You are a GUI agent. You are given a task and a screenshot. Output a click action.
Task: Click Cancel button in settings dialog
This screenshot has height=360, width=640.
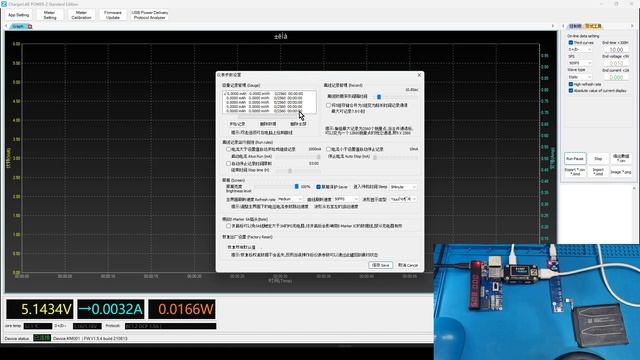[x=408, y=265]
